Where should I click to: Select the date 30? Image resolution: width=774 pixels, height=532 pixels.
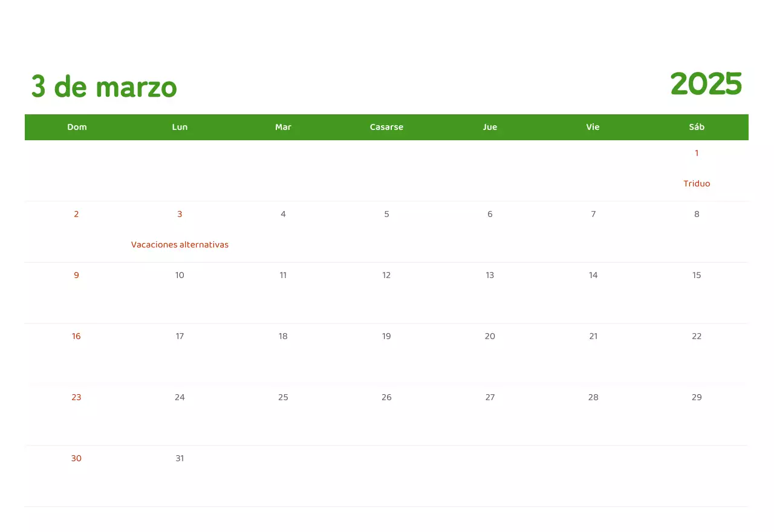(x=76, y=458)
